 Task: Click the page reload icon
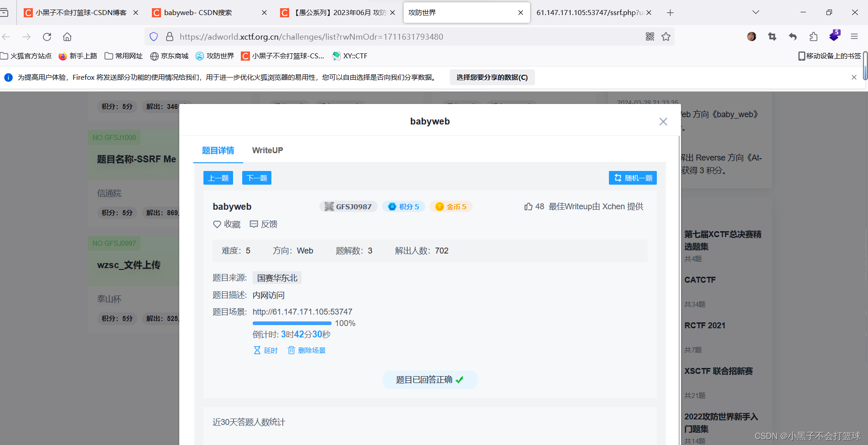click(47, 37)
